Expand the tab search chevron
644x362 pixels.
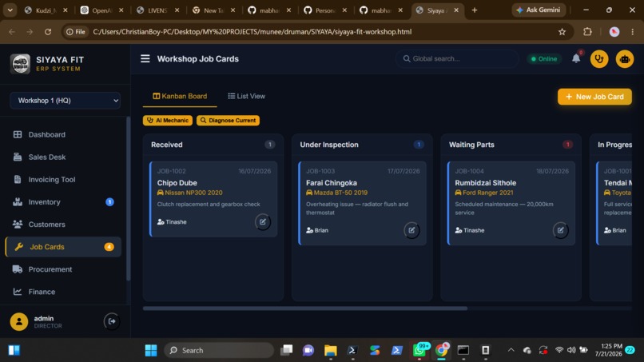pyautogui.click(x=10, y=10)
